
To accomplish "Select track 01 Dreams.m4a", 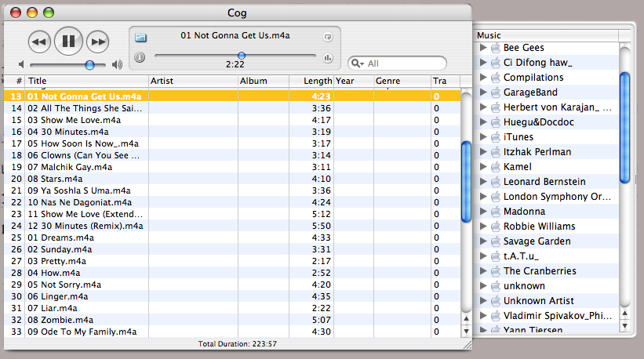I will click(x=232, y=238).
